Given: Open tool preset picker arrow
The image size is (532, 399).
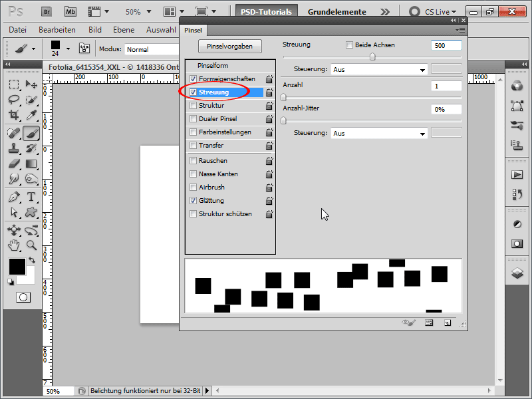Looking at the screenshot, I should [33, 49].
